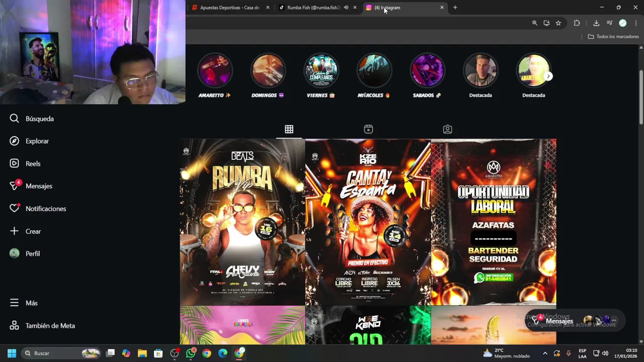
Task: Open Microsoft Edge from taskbar
Action: tap(223, 353)
